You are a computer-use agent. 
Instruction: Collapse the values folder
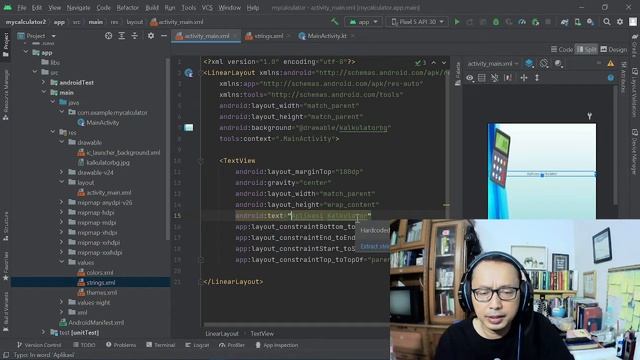[x=62, y=262]
